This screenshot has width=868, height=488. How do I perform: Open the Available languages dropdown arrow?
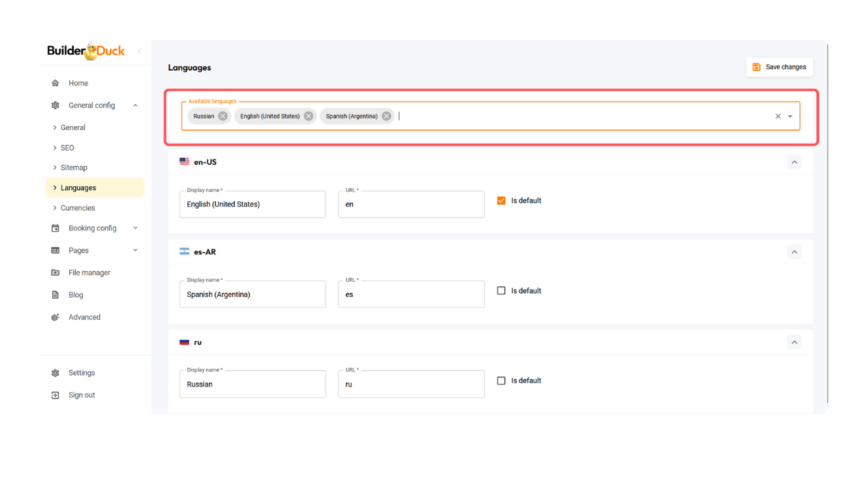[x=790, y=116]
